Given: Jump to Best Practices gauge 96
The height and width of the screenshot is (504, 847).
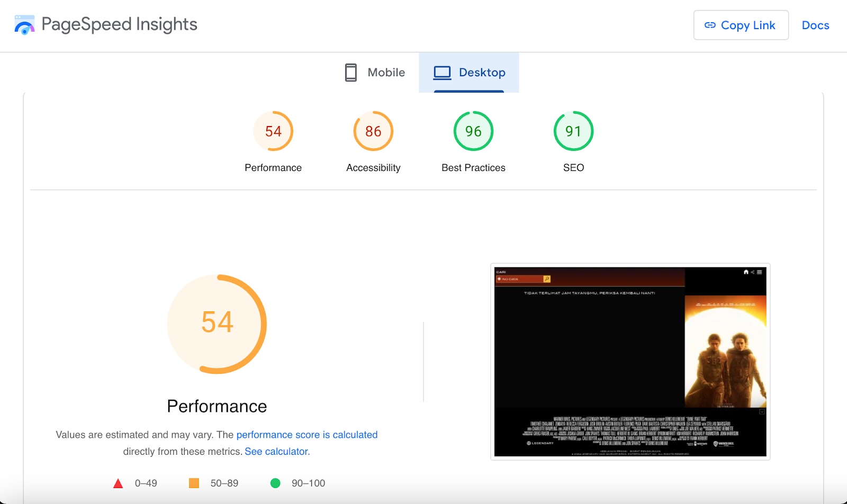Looking at the screenshot, I should 473,131.
